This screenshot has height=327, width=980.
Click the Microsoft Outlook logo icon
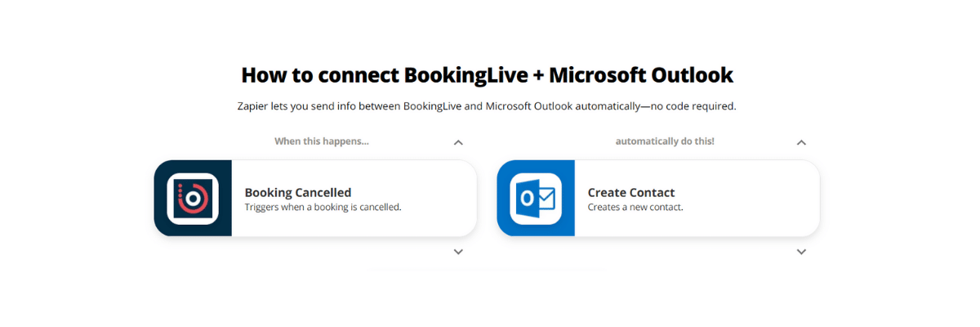[x=536, y=198]
